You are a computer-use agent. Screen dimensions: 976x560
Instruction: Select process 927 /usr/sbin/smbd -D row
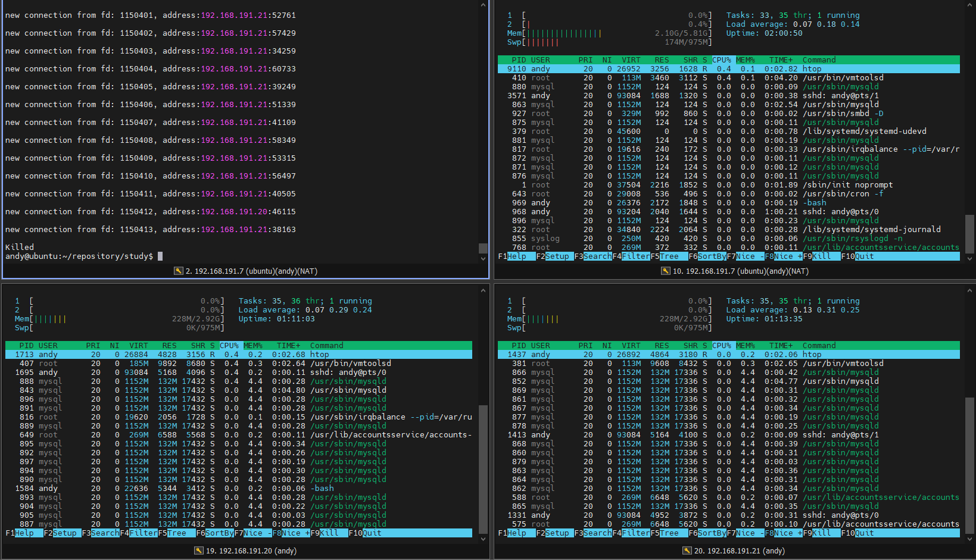coord(729,114)
